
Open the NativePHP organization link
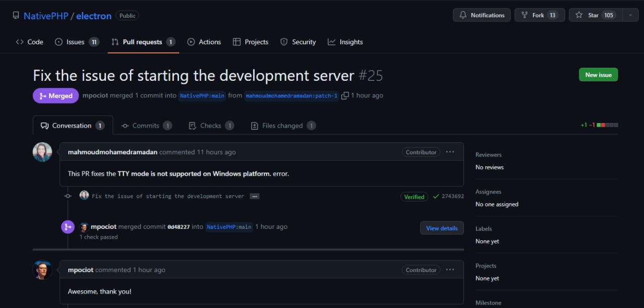pyautogui.click(x=46, y=16)
